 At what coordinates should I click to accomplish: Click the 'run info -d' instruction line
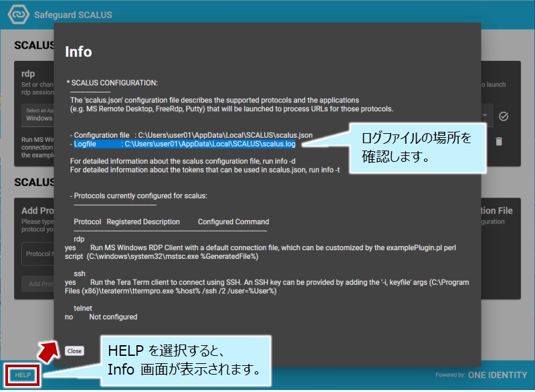[183, 161]
